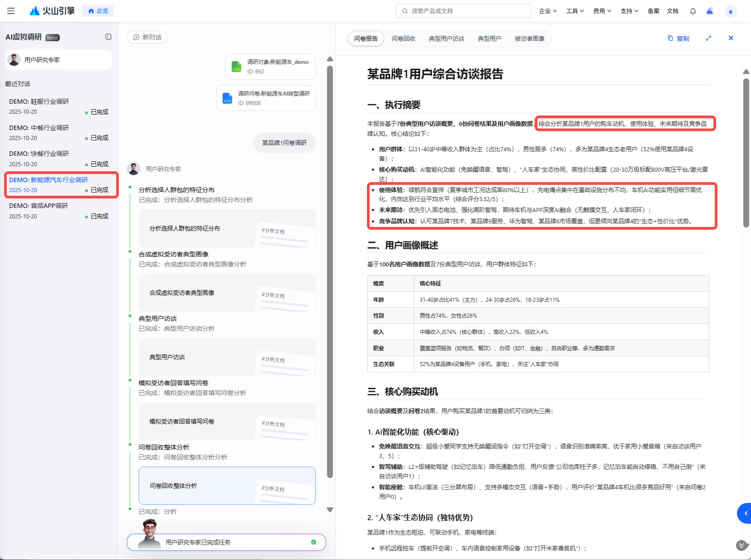
Task: Close the report panel
Action: coord(731,38)
